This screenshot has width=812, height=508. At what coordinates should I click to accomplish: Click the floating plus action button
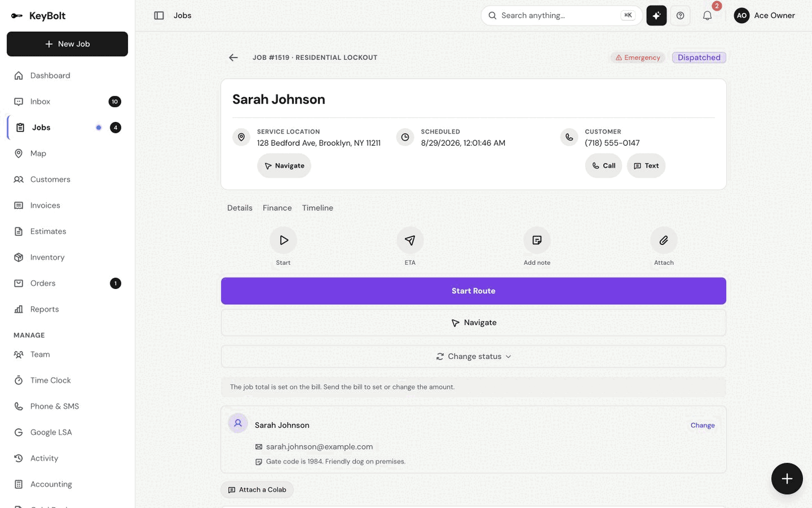point(787,479)
